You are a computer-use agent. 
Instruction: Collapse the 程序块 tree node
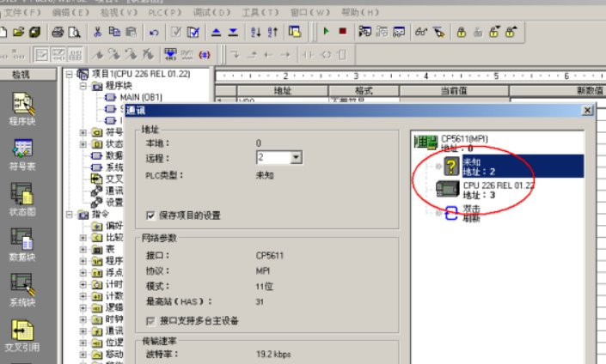[83, 86]
